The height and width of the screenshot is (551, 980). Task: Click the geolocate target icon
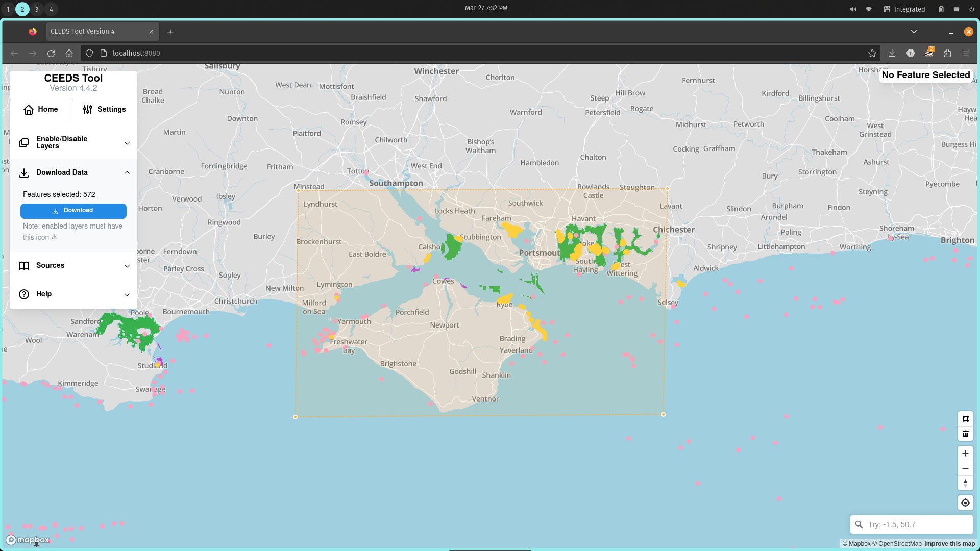965,503
